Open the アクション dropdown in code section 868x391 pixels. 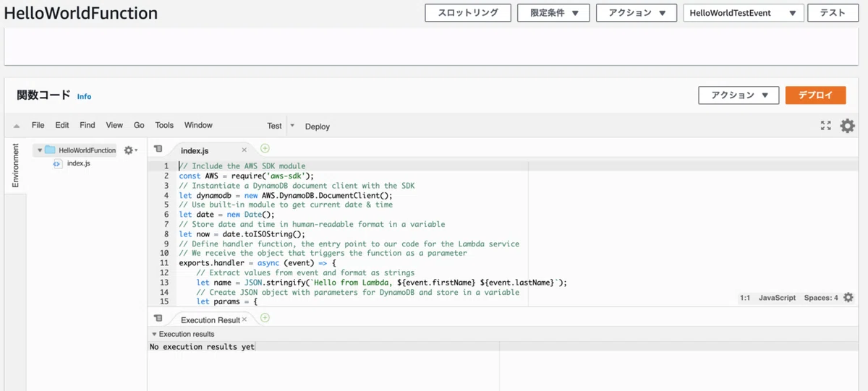coord(739,95)
